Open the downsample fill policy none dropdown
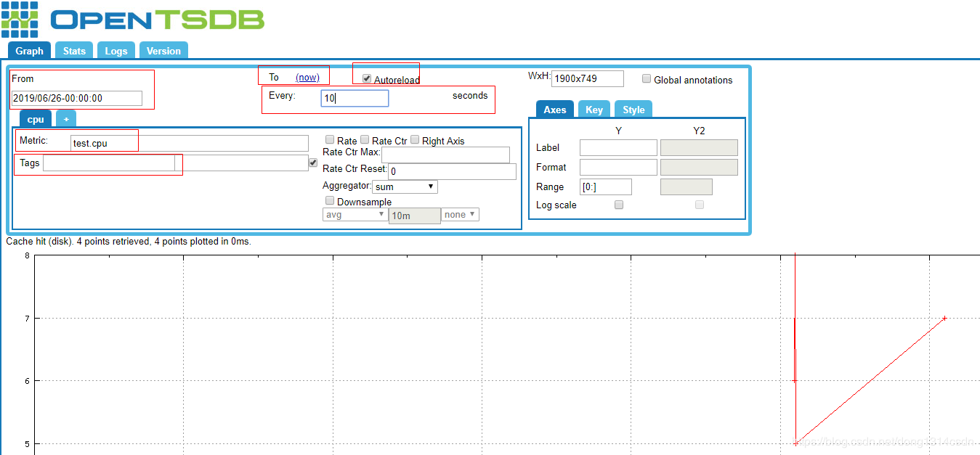 pos(461,214)
